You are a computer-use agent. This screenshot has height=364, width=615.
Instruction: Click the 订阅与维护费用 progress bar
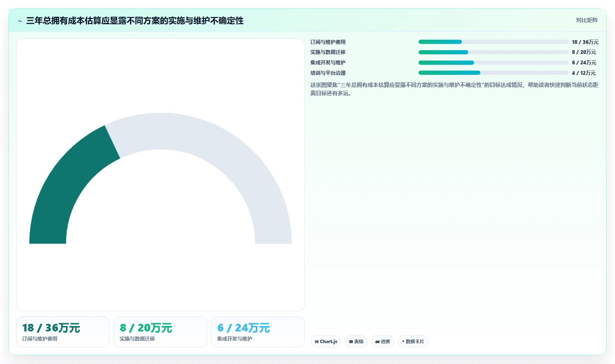(493, 42)
